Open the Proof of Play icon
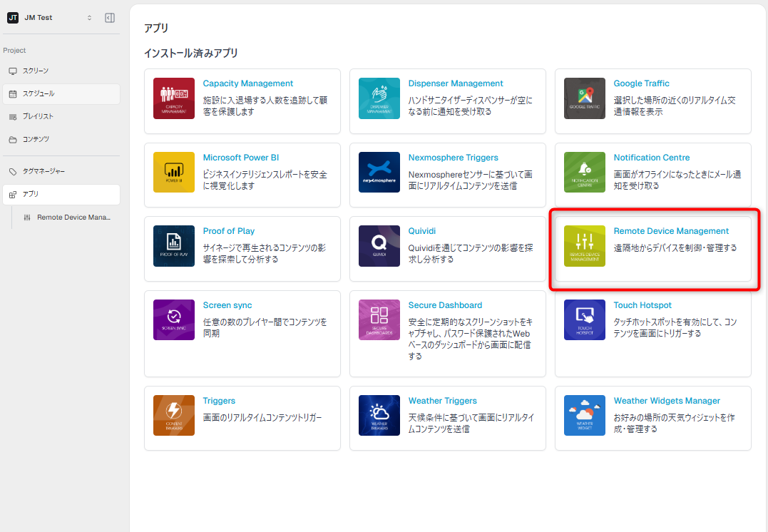Viewport: 768px width, 532px height. coord(174,246)
